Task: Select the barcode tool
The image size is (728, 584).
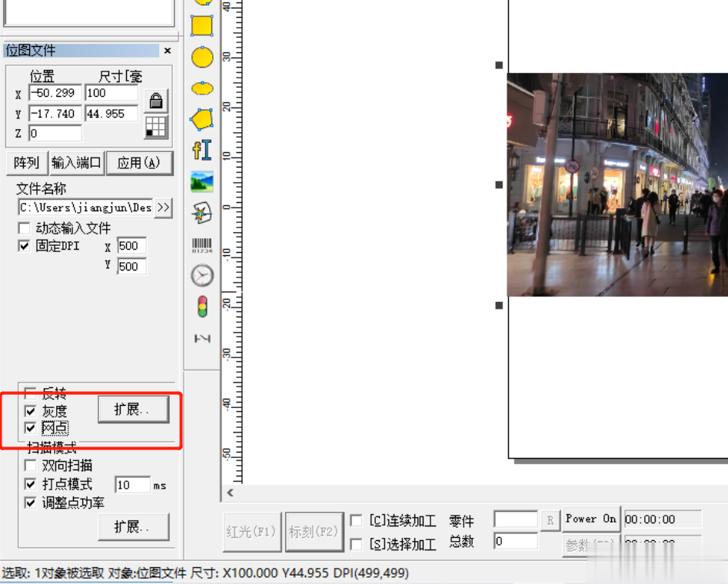Action: pyautogui.click(x=201, y=245)
